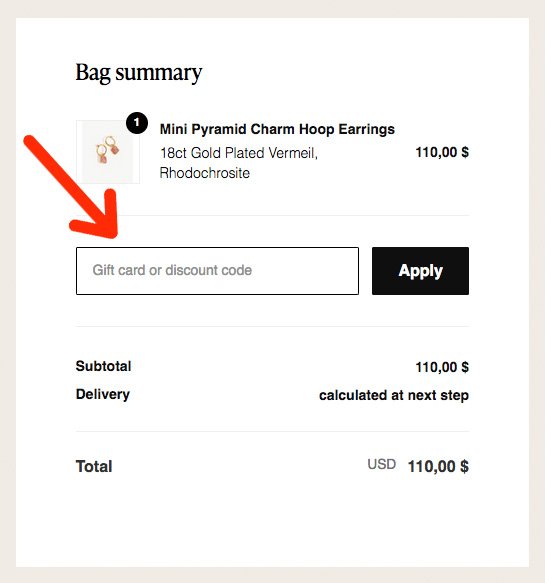Click the Rhodochrosite variant text
The image size is (545, 583).
(x=205, y=173)
